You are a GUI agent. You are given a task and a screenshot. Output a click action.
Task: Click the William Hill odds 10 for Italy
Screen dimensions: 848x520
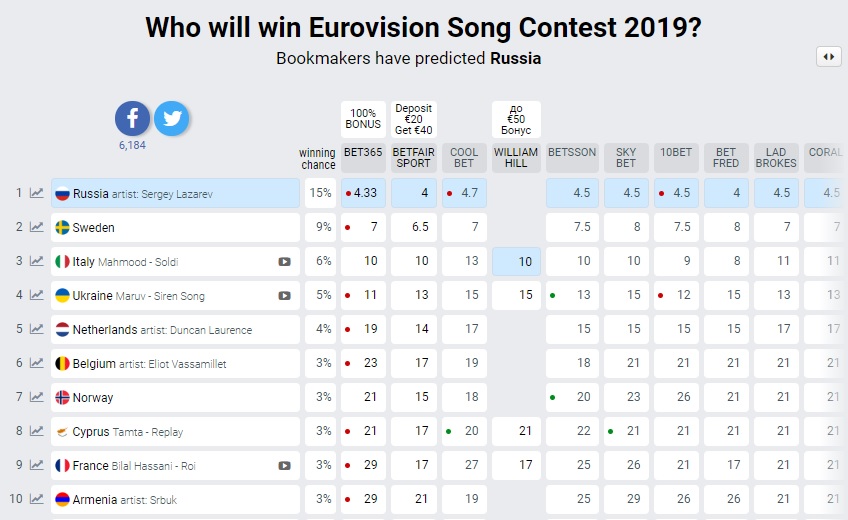coord(516,262)
